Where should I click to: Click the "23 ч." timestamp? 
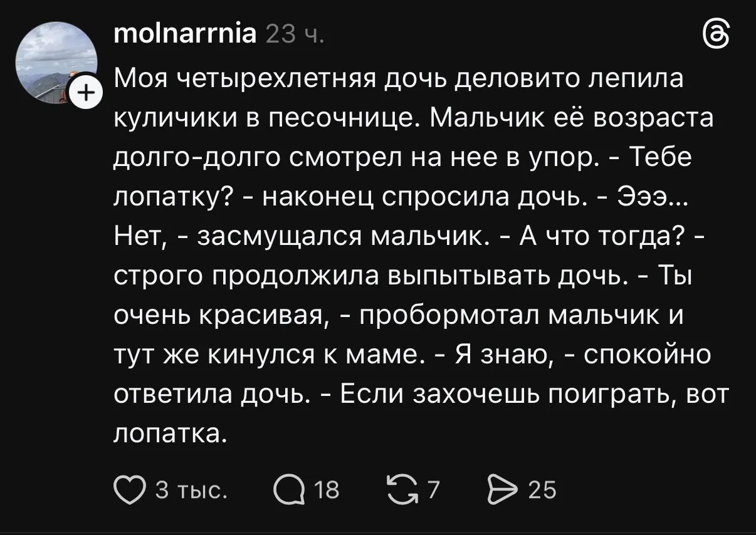[x=294, y=35]
